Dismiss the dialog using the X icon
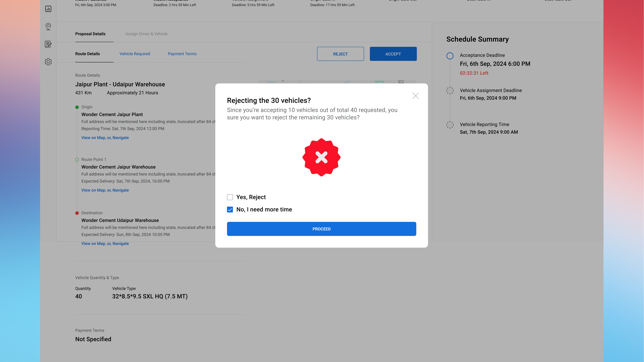Image resolution: width=644 pixels, height=362 pixels. pyautogui.click(x=415, y=96)
